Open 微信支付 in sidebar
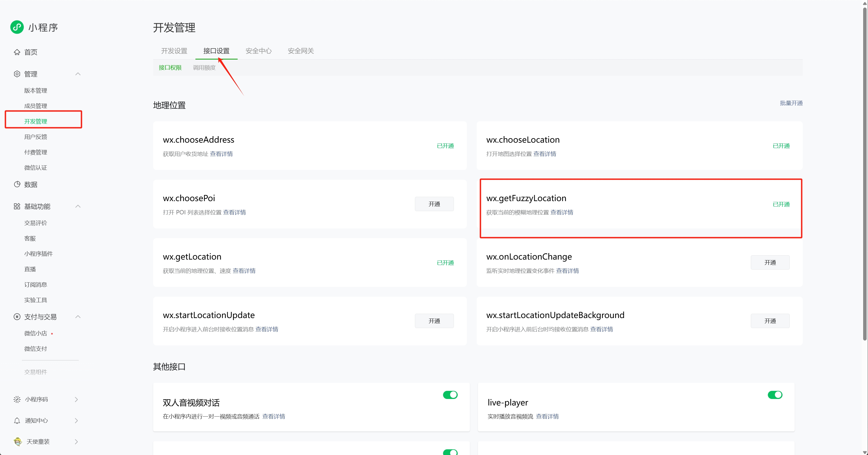This screenshot has height=455, width=868. [x=36, y=349]
